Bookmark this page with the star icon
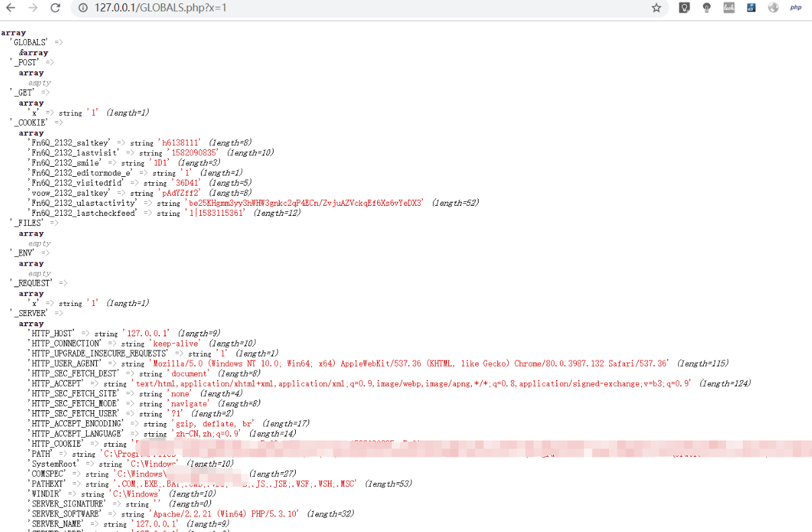The width and height of the screenshot is (812, 532). [x=656, y=8]
